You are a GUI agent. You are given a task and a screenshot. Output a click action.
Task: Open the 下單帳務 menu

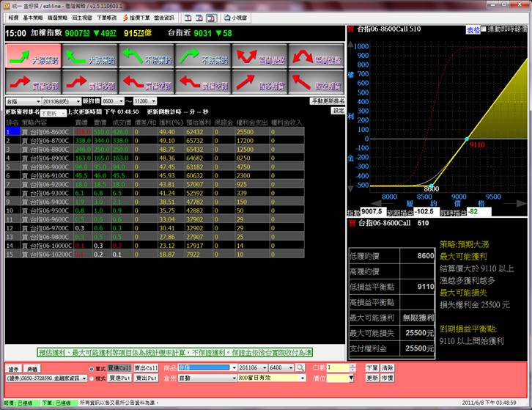106,15
